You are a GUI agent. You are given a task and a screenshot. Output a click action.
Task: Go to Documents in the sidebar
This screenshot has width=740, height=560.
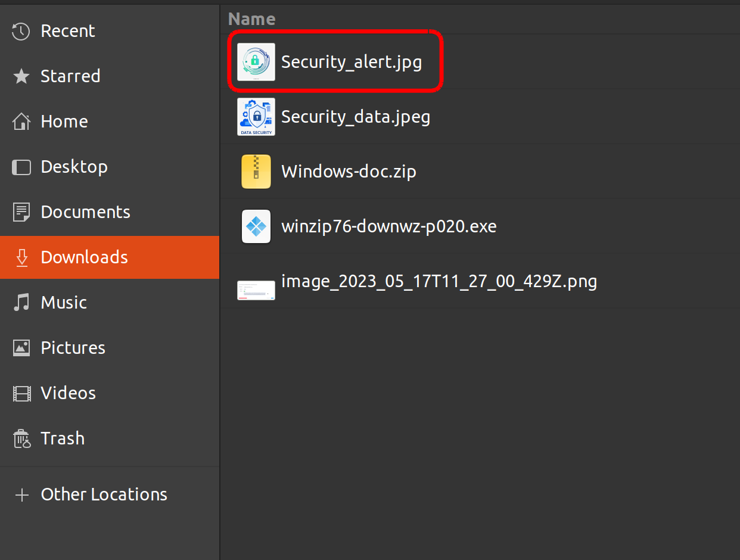[85, 212]
